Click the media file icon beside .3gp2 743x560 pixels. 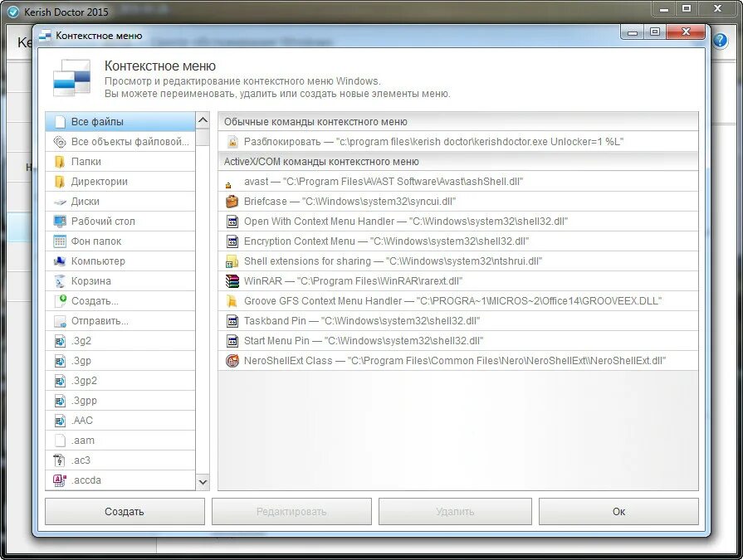click(x=60, y=381)
